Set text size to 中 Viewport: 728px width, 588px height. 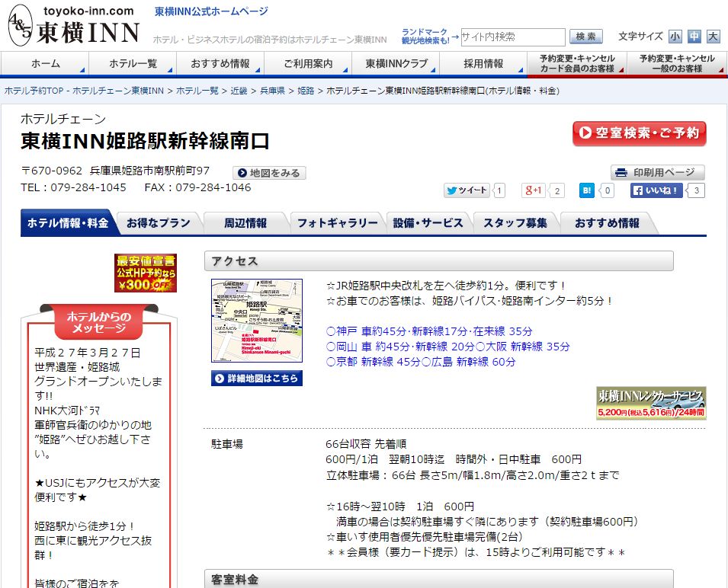tap(694, 36)
